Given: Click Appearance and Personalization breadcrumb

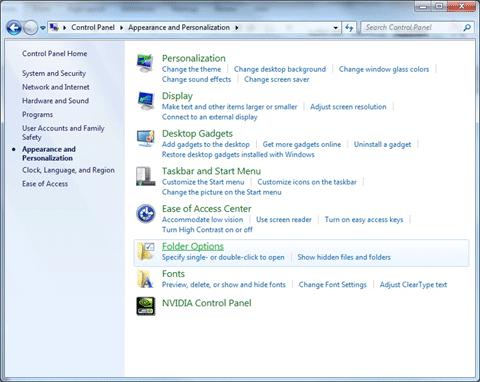Looking at the screenshot, I should (x=179, y=27).
